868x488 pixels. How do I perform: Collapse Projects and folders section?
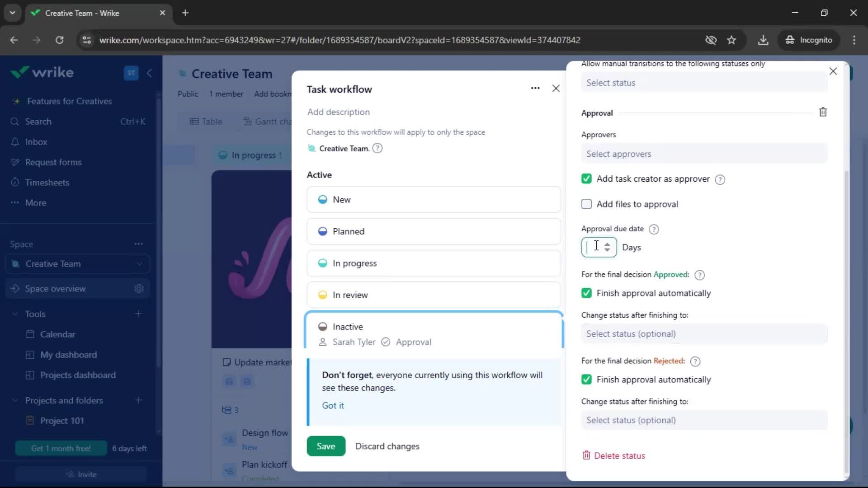[15, 400]
